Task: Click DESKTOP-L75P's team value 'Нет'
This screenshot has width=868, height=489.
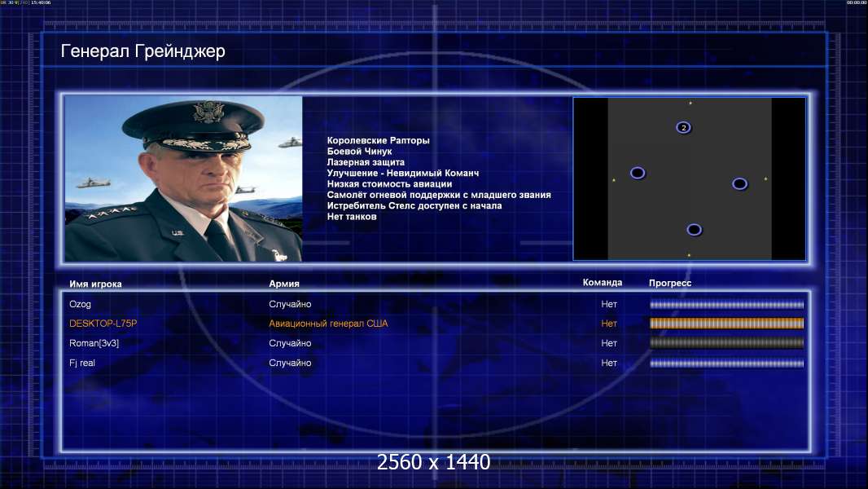Action: coord(609,324)
